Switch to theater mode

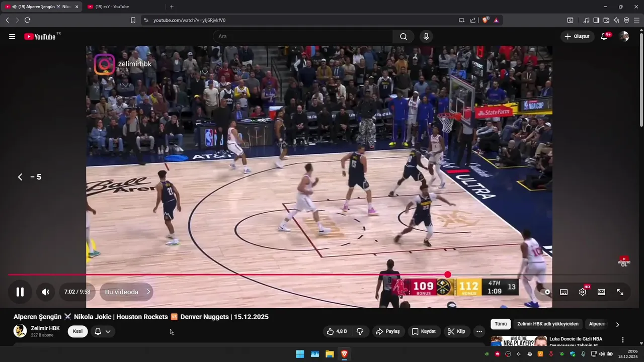[x=601, y=292]
